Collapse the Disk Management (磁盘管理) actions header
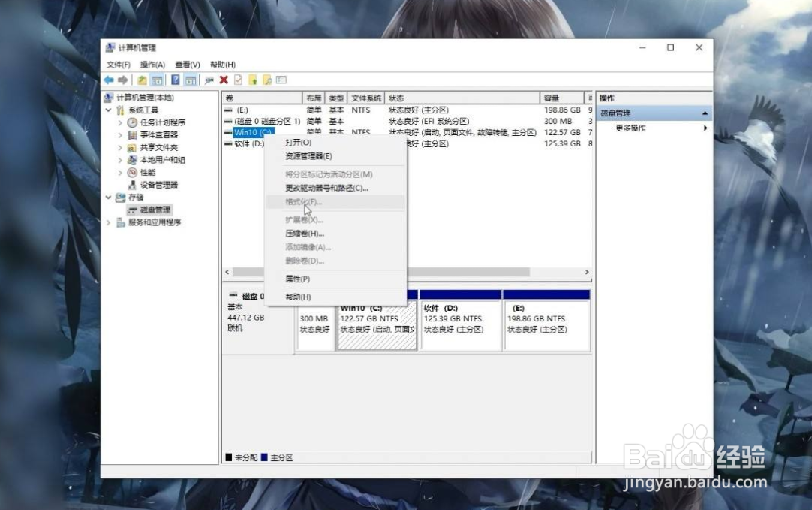The image size is (812, 510). pyautogui.click(x=705, y=113)
